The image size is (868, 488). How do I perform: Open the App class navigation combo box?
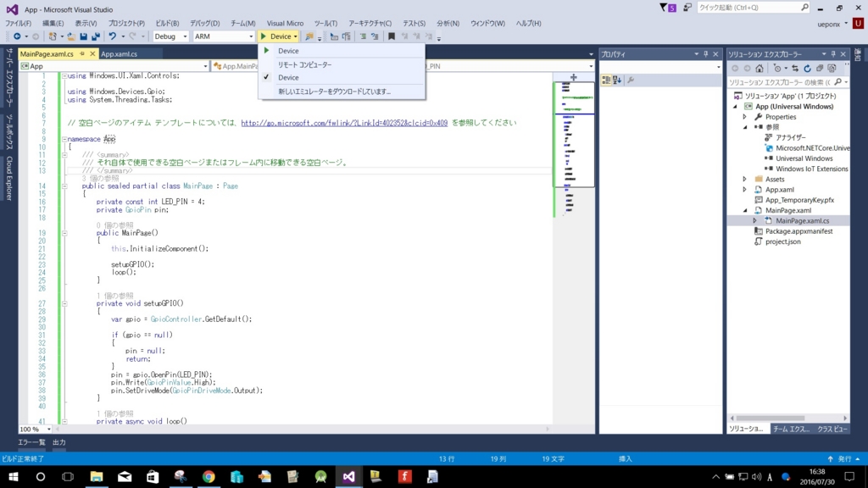114,66
